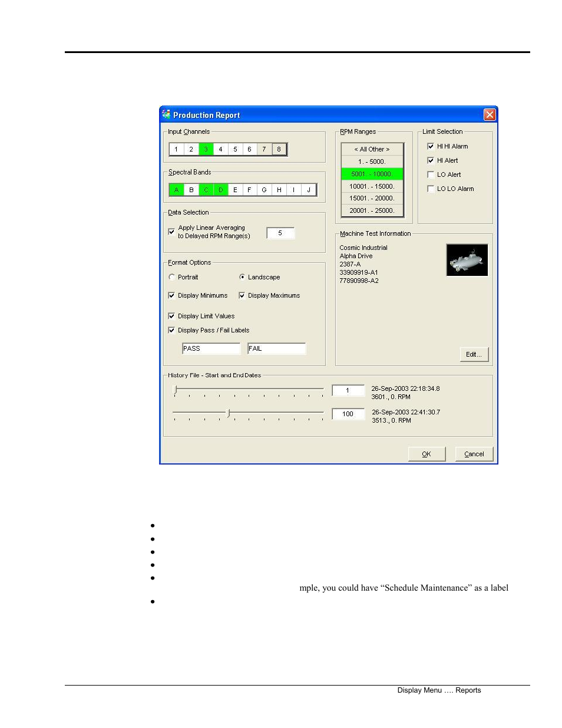This screenshot has width=562, height=728.
Task: Select input channel 8
Action: (x=279, y=150)
